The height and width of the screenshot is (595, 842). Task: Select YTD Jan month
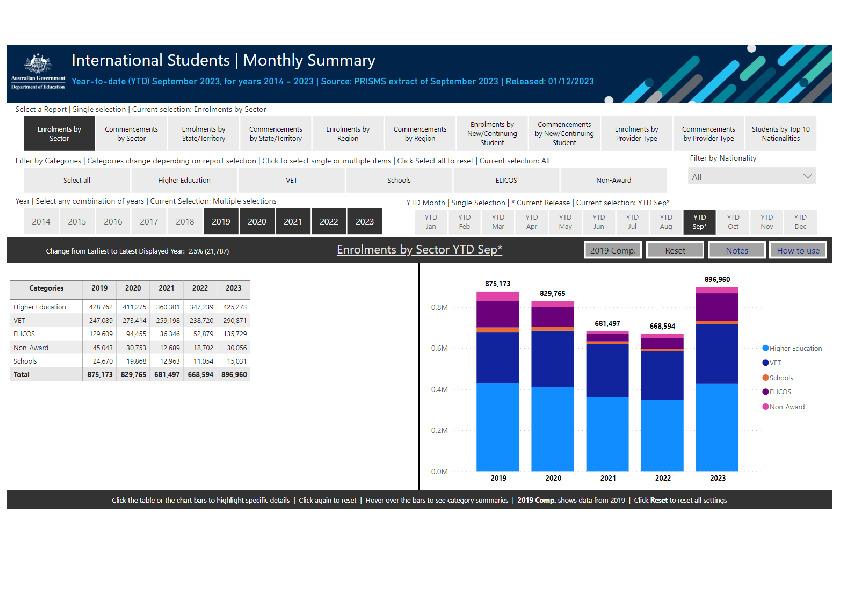tap(431, 222)
